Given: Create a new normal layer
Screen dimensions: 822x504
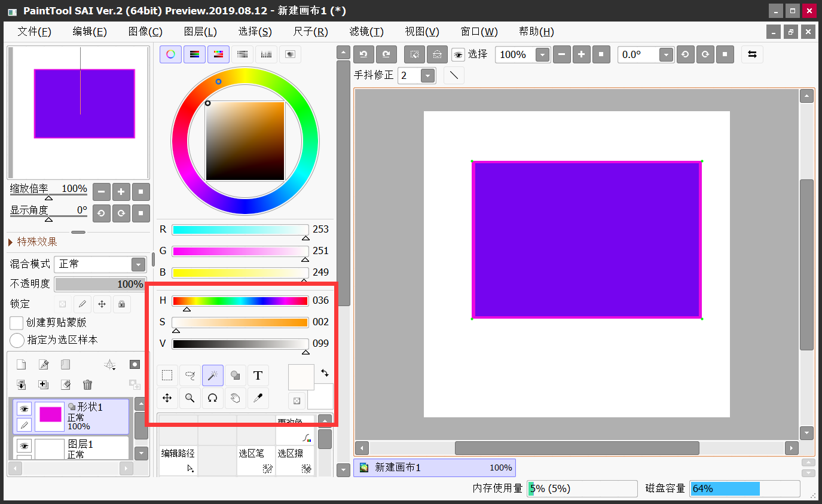Looking at the screenshot, I should (x=21, y=365).
